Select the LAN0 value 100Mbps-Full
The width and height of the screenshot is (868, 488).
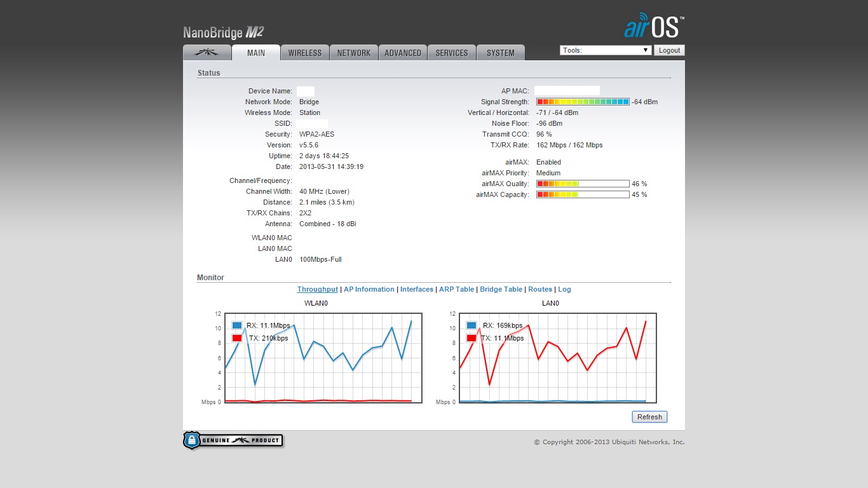pyautogui.click(x=320, y=259)
